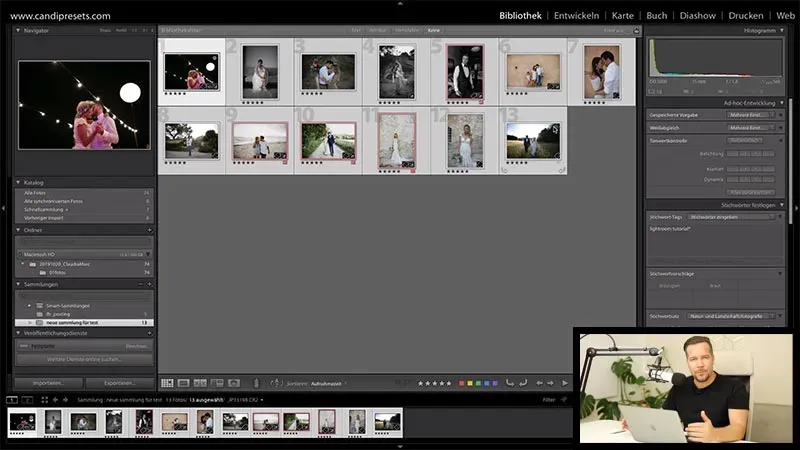Collapse the Navigator panel

[x=20, y=31]
